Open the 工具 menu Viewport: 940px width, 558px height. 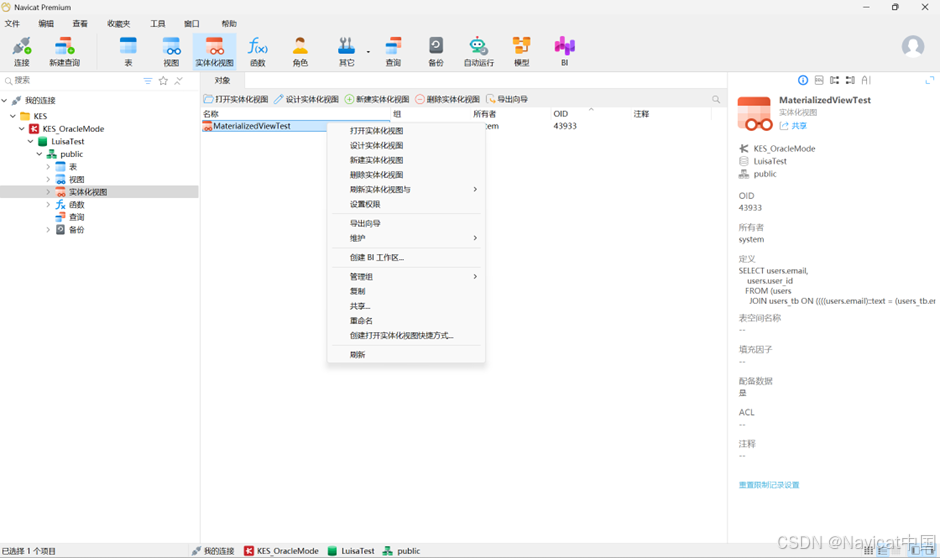click(158, 24)
